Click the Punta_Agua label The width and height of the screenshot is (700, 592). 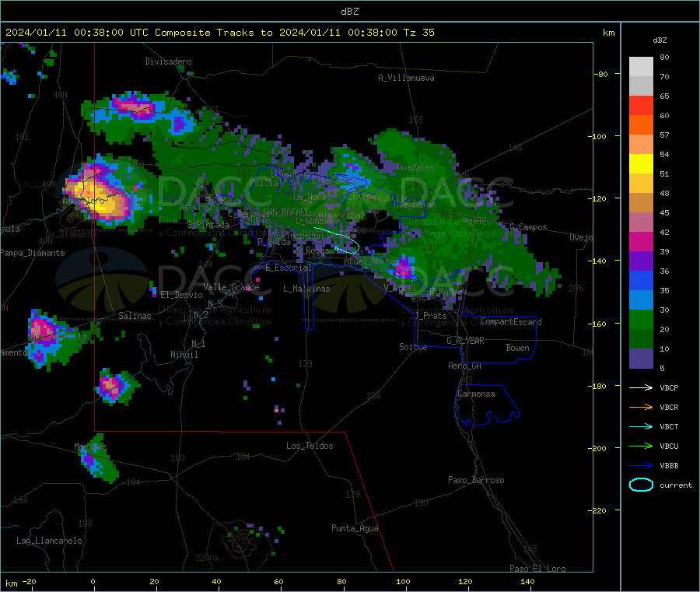[x=355, y=528]
